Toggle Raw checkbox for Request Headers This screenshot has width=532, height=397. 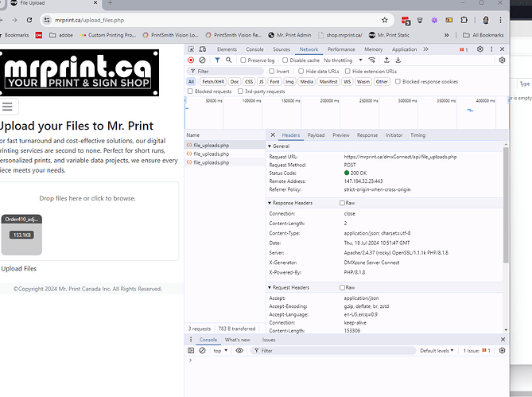[342, 287]
